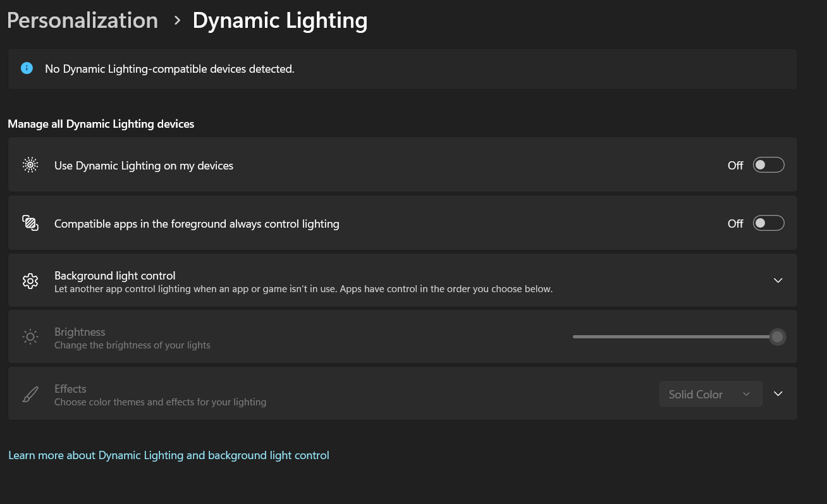Image resolution: width=827 pixels, height=504 pixels.
Task: Click the Manage all Dynamic Lighting devices heading
Action: [101, 123]
